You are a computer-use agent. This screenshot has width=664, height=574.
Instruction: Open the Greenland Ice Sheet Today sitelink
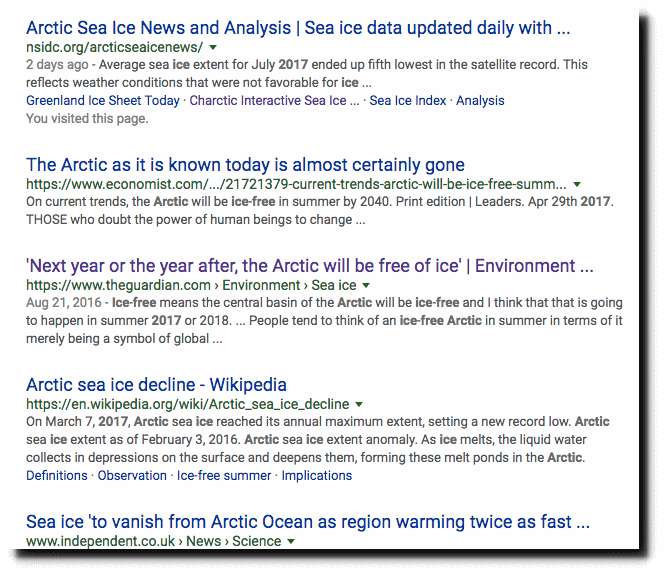click(103, 100)
